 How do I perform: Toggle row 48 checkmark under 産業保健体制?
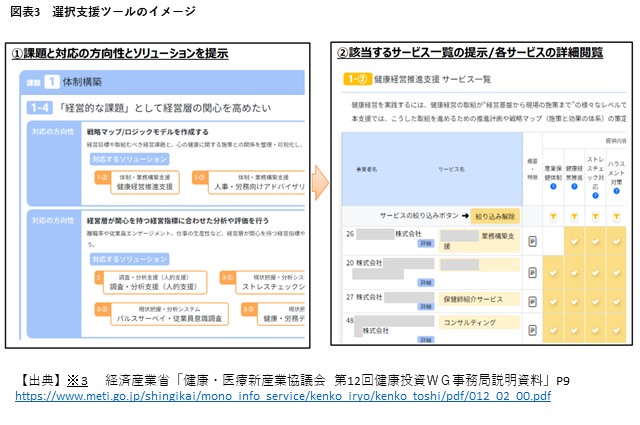click(x=553, y=330)
